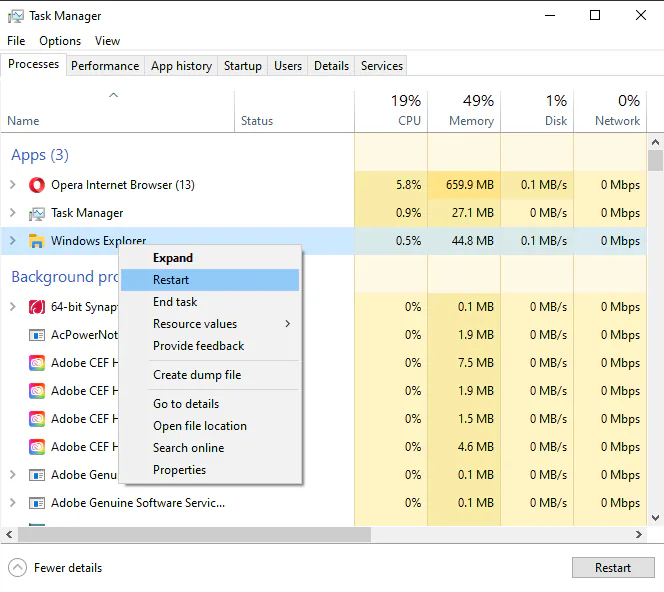This screenshot has height=592, width=664.
Task: Choose Go to details in context menu
Action: (x=210, y=404)
